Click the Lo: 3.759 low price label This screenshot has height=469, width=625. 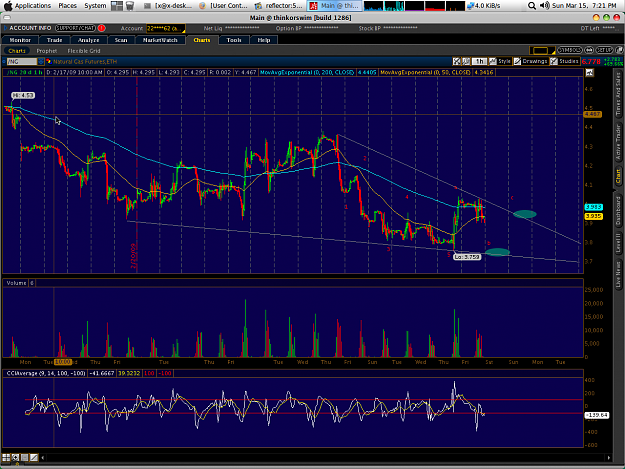coord(467,257)
